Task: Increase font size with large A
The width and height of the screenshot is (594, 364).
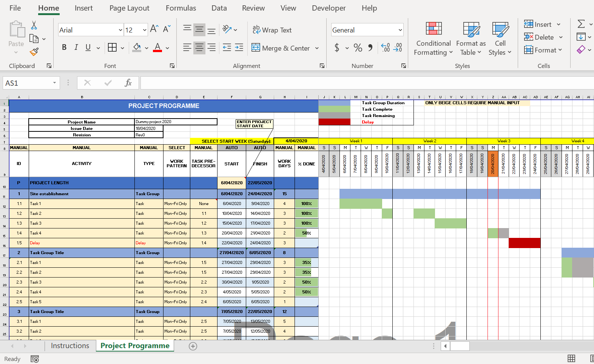Action: pos(154,29)
